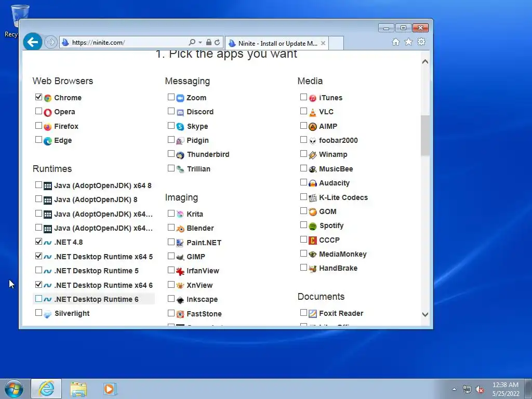Open the Windows Start menu
The image size is (532, 399).
point(14,389)
